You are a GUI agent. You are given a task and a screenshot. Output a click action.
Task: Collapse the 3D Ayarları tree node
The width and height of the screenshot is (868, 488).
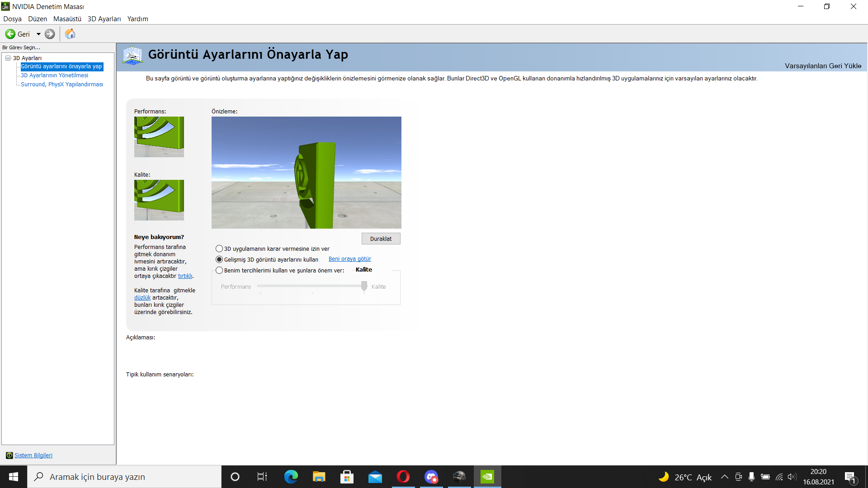click(8, 58)
